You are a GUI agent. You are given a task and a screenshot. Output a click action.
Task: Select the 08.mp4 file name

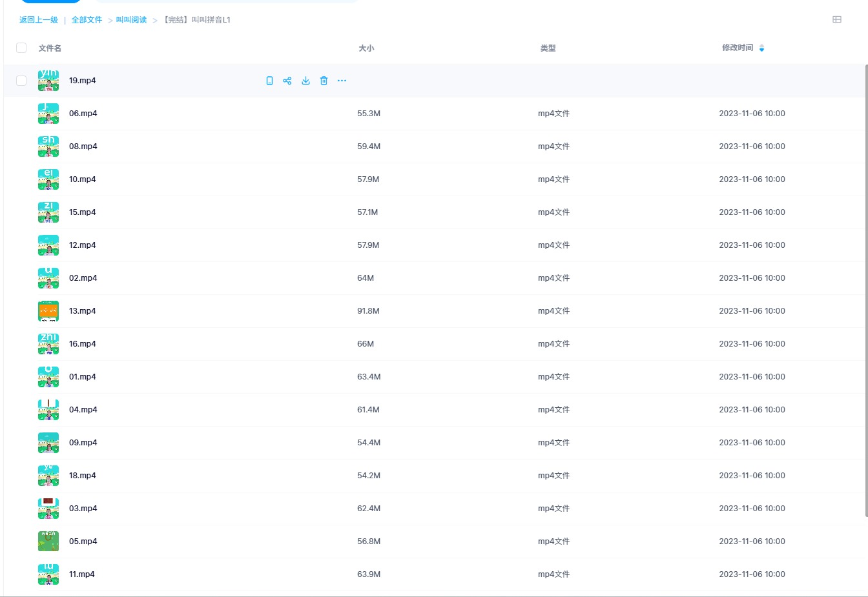pyautogui.click(x=83, y=147)
